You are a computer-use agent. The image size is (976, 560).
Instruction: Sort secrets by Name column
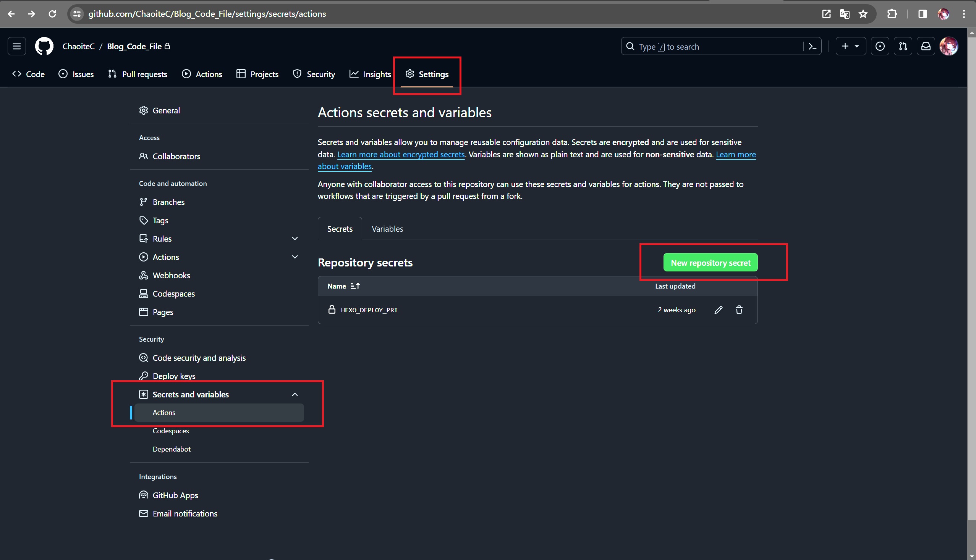(x=343, y=286)
